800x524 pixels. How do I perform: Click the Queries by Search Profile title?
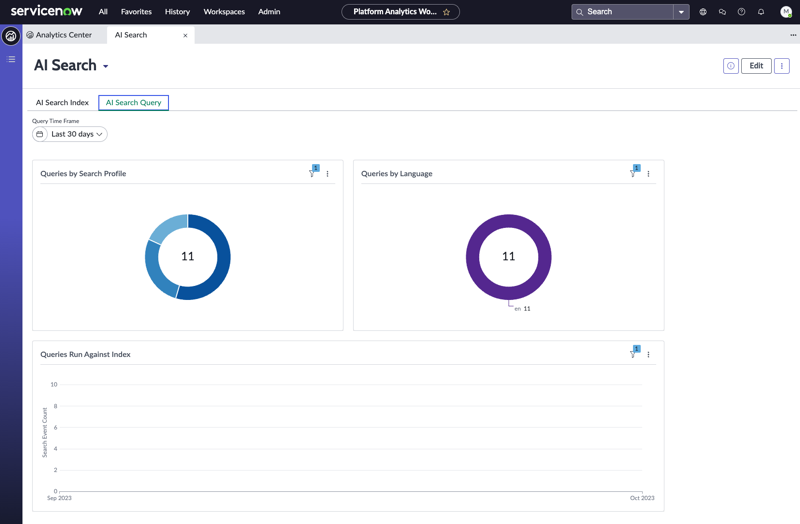coord(83,173)
